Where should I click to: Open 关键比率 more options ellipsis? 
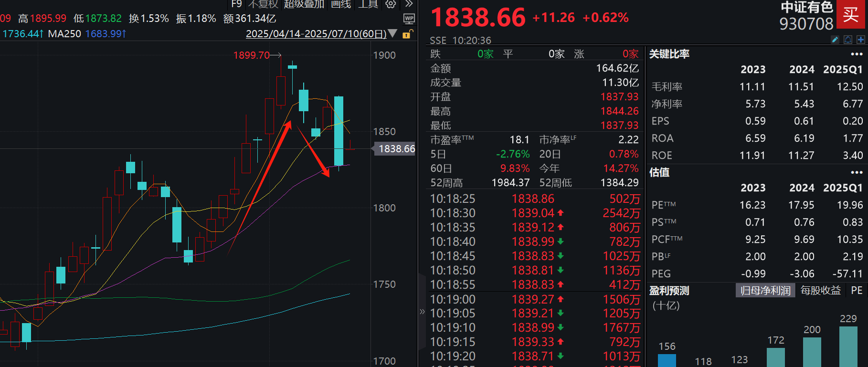pyautogui.click(x=857, y=54)
